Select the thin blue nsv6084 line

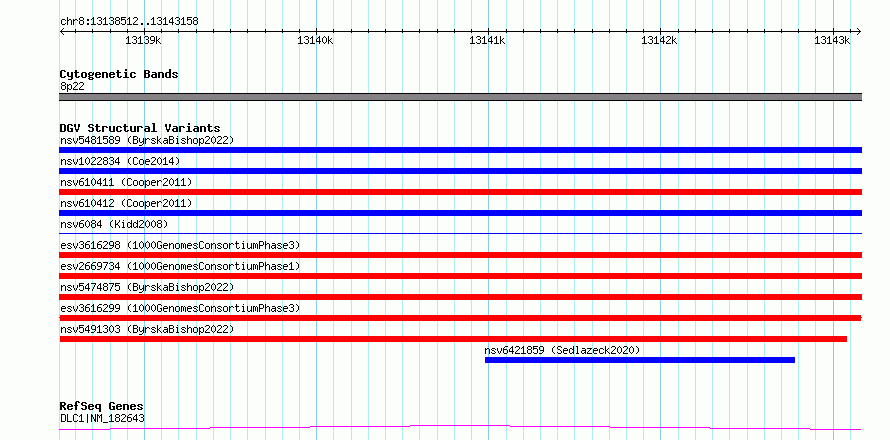tap(460, 233)
